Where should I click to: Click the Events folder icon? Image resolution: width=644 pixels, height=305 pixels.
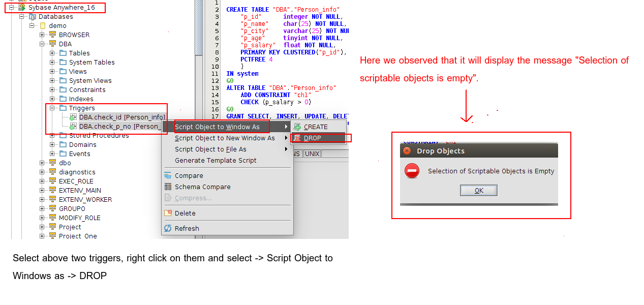(x=63, y=154)
